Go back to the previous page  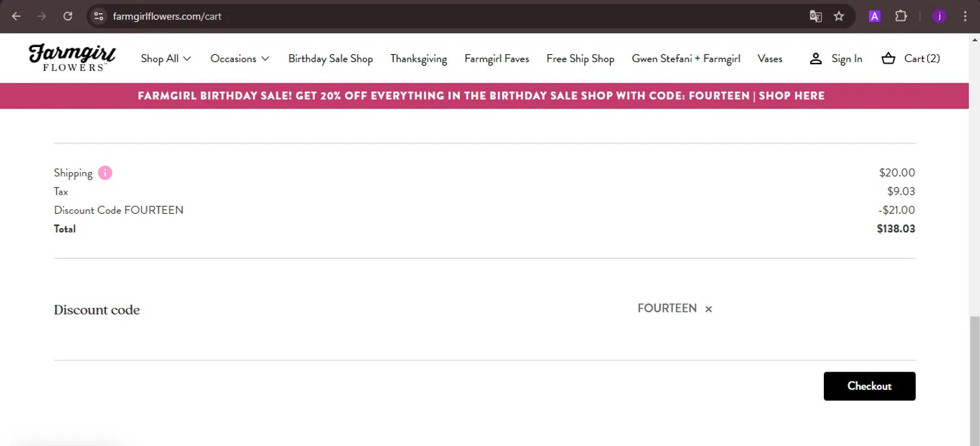16,16
